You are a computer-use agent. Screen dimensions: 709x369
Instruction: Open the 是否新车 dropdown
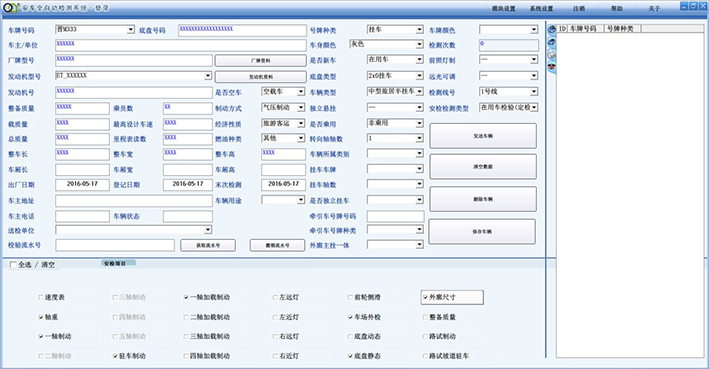tap(420, 60)
